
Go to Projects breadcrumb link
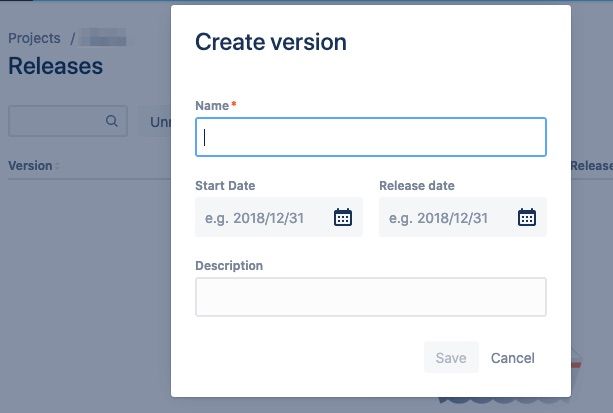[34, 38]
